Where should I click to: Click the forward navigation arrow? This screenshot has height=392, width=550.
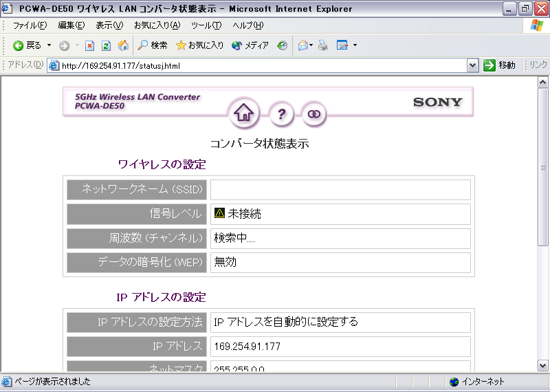(x=64, y=45)
